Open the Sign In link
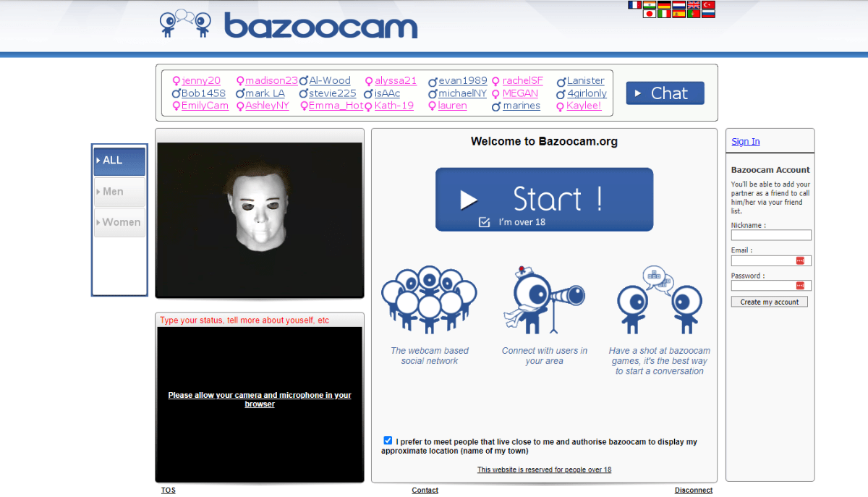This screenshot has width=868, height=497. click(x=746, y=142)
